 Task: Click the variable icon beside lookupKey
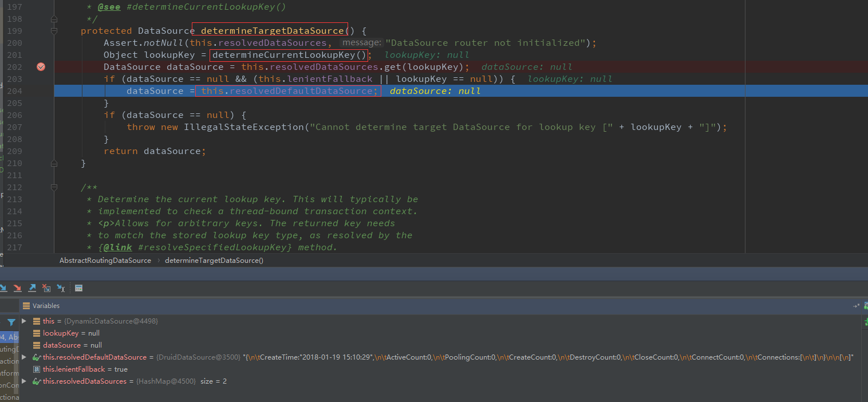[x=37, y=333]
